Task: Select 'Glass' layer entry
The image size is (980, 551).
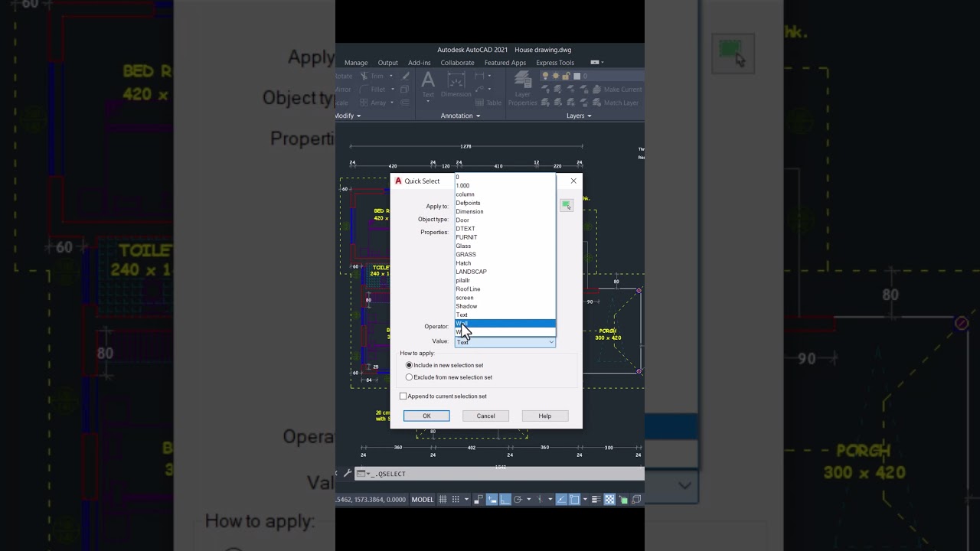Action: click(x=505, y=246)
